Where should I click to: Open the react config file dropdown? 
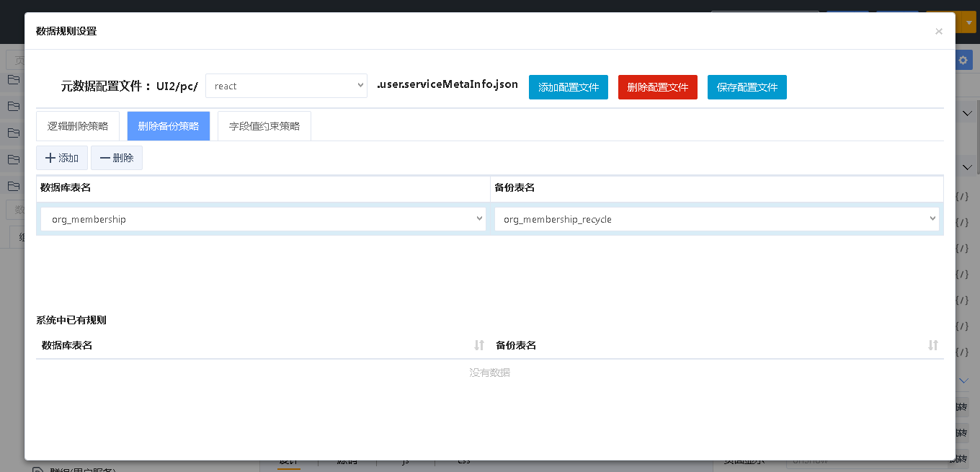click(x=286, y=86)
